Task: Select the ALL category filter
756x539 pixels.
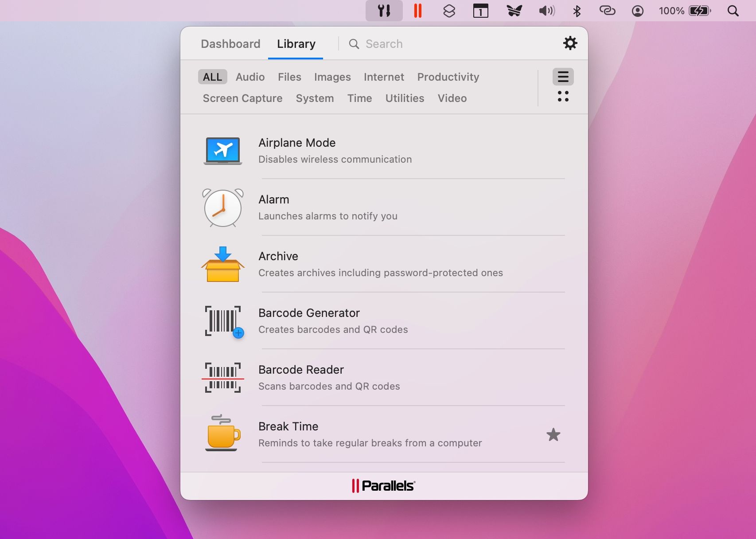Action: 212,77
